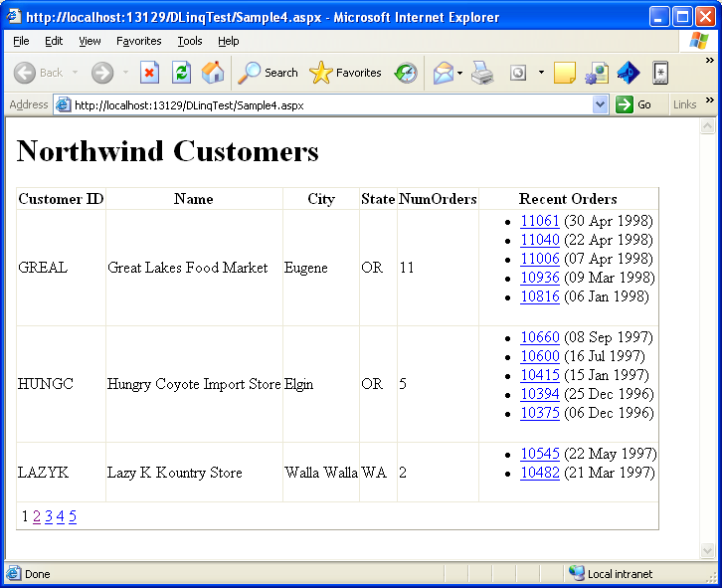Open order 10816 link
Screen dimensions: 722x588
540,296
